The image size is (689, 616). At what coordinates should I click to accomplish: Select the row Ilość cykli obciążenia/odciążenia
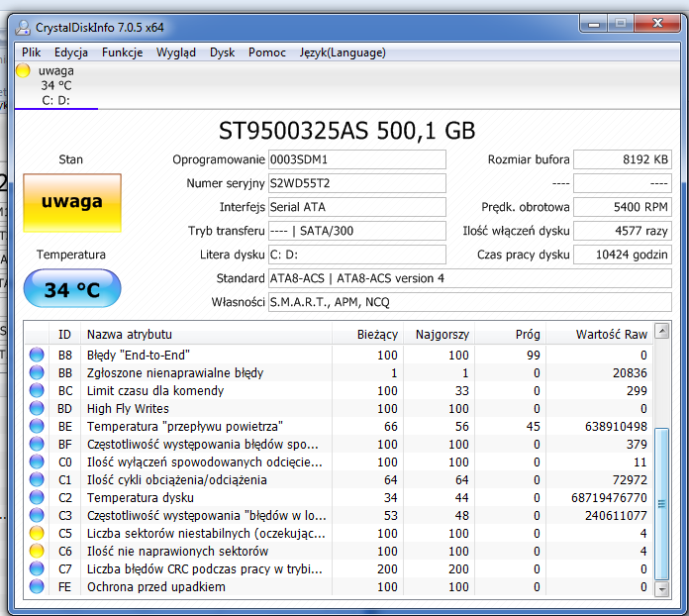[x=339, y=479]
